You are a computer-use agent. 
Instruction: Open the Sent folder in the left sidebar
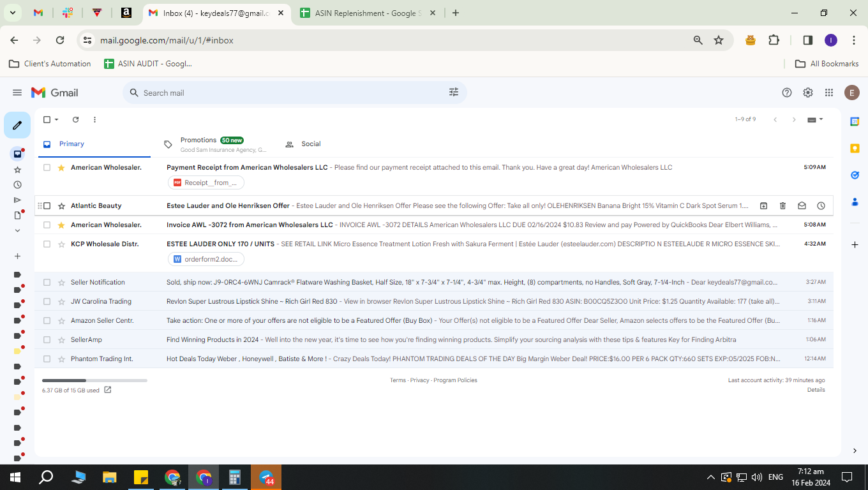[x=17, y=200]
